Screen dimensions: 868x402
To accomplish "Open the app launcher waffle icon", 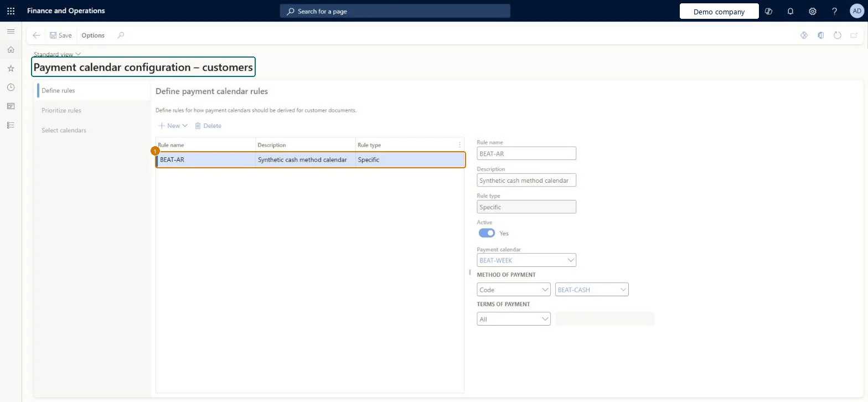I will 11,11.
